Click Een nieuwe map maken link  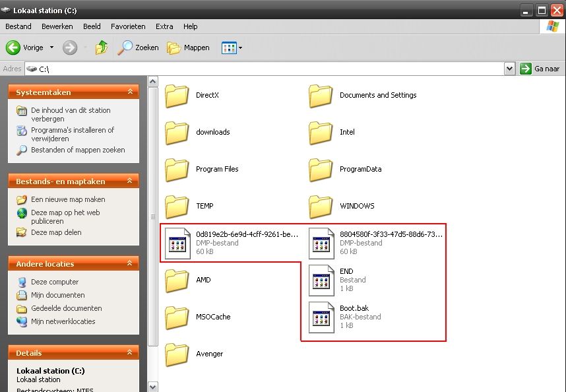click(68, 199)
